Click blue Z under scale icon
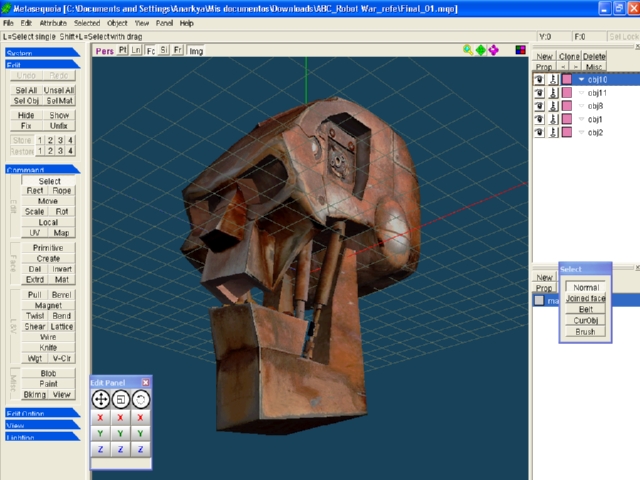 pos(120,449)
